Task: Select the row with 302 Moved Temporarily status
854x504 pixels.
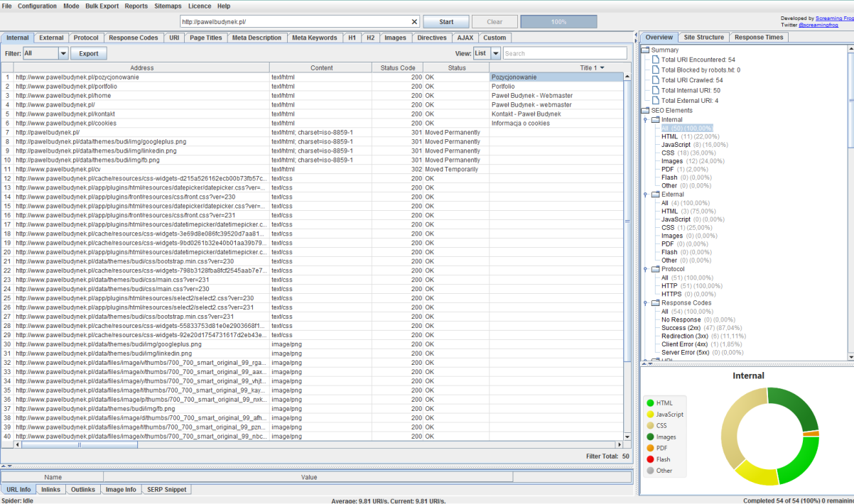Action: 313,169
